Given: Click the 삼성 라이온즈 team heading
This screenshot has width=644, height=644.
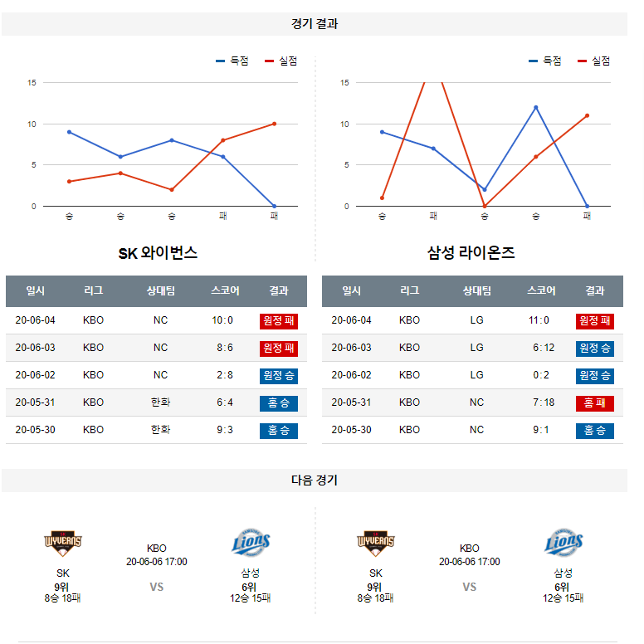Looking at the screenshot, I should (471, 253).
